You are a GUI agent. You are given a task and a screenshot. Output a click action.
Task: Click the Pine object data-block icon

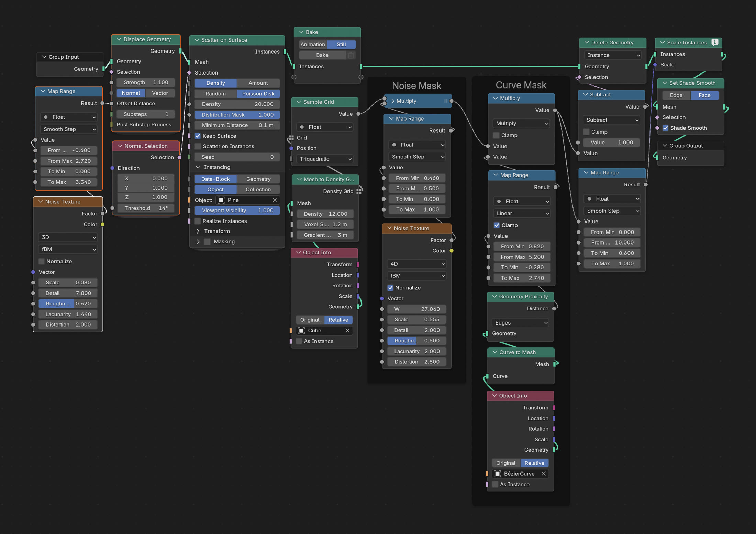(221, 200)
